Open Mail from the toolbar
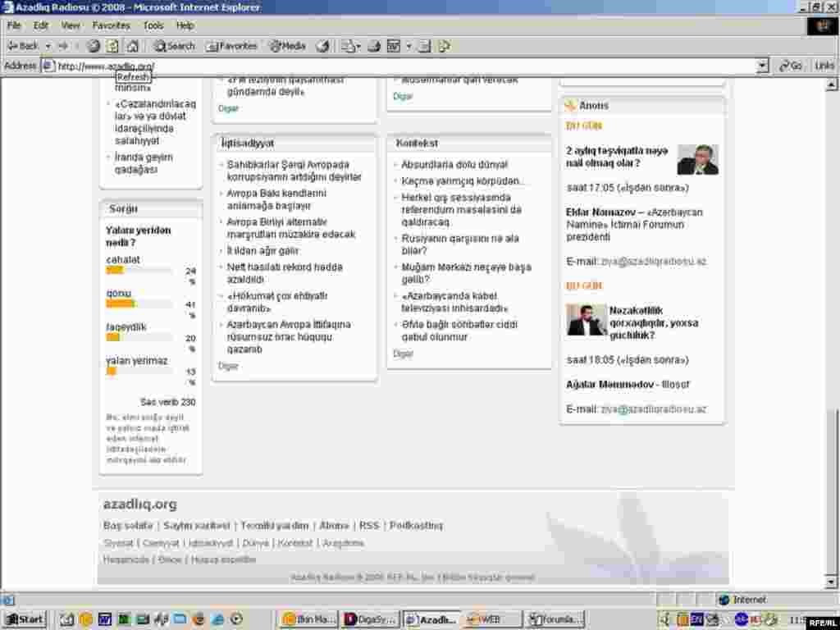Screen dimensions: 840x630 (348, 46)
